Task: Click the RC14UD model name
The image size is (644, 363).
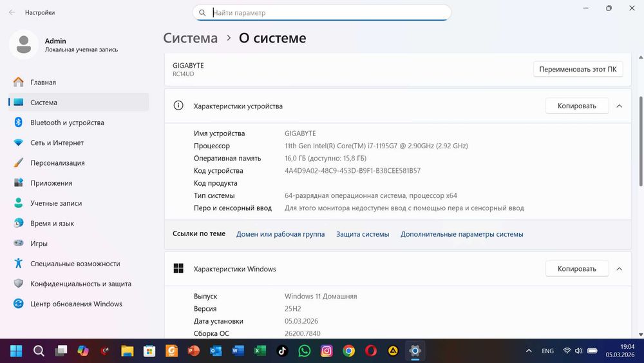Action: coord(183,74)
